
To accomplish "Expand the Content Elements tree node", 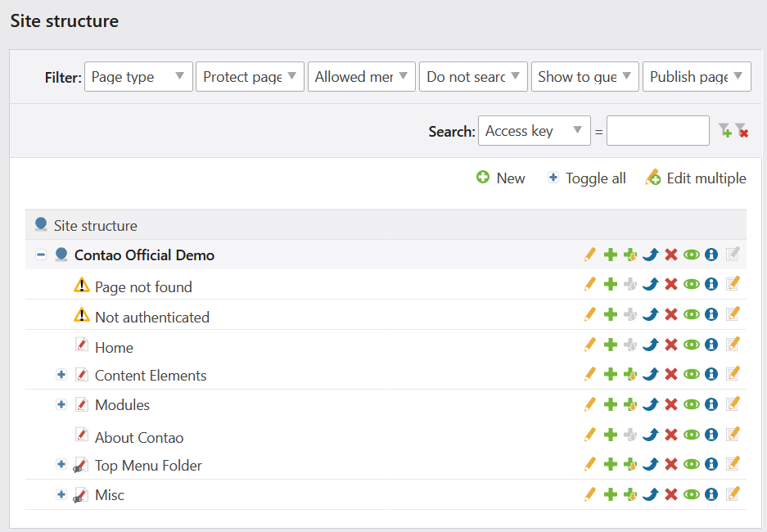I will tap(61, 375).
